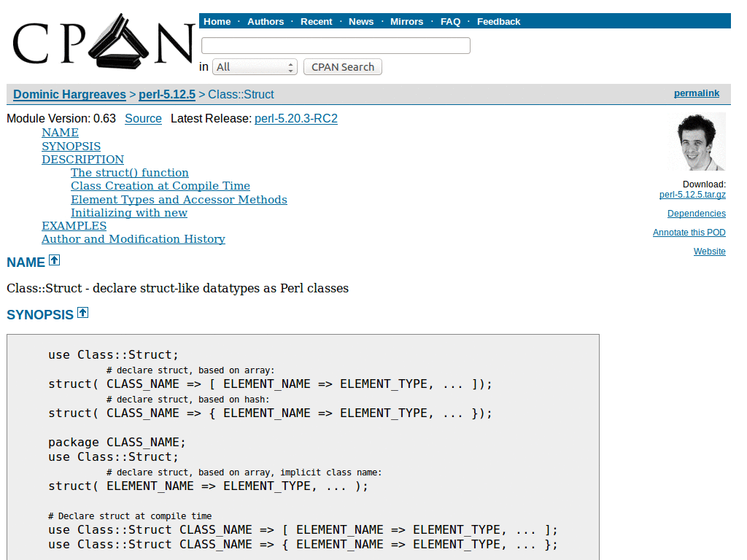Visit the FAQ page
This screenshot has width=747, height=560.
(450, 21)
